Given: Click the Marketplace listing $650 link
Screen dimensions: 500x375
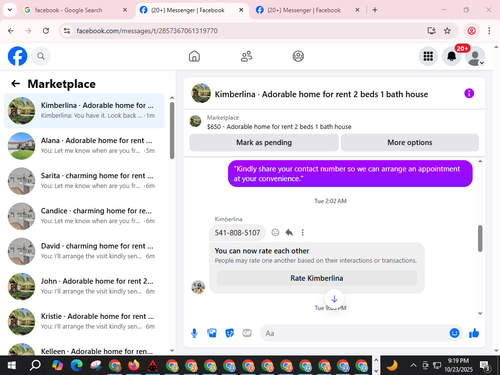Looking at the screenshot, I should pyautogui.click(x=279, y=127).
